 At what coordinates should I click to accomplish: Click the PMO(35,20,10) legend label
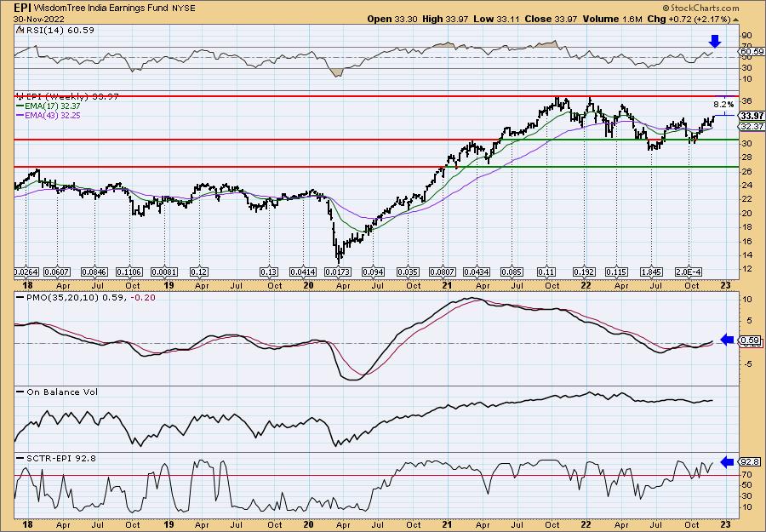click(77, 297)
